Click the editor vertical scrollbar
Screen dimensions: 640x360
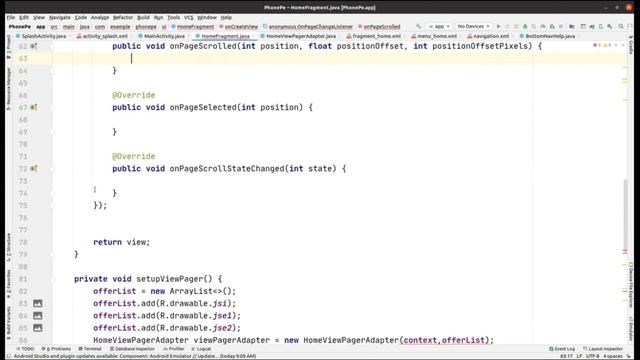pos(625,216)
